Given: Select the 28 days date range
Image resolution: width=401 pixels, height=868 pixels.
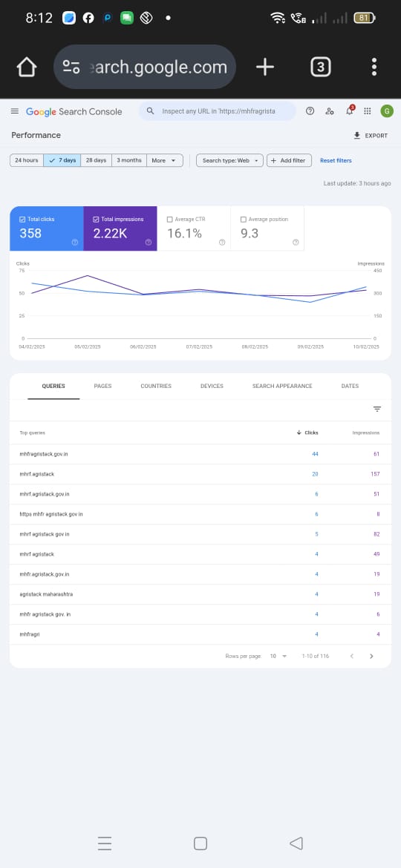Looking at the screenshot, I should click(96, 160).
